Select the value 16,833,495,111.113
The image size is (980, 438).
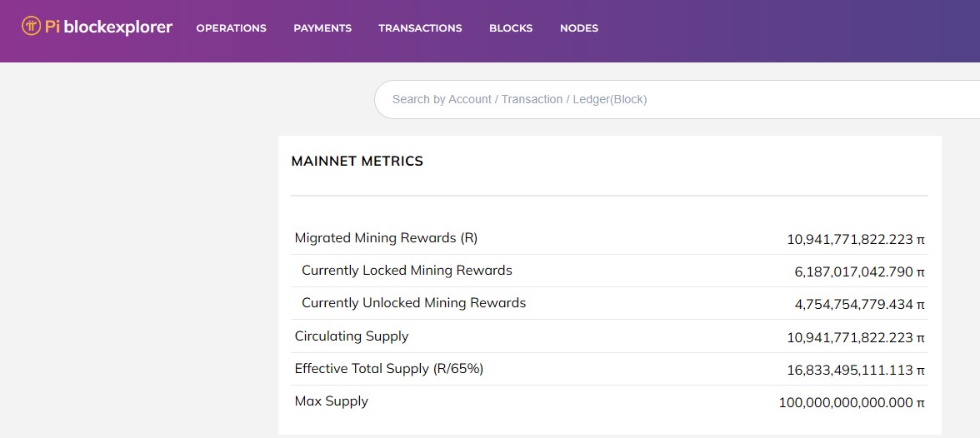[856, 370]
